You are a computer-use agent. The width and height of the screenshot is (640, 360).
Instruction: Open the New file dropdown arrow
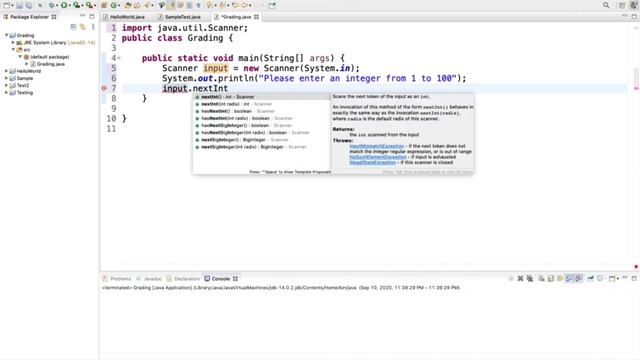click(13, 6)
